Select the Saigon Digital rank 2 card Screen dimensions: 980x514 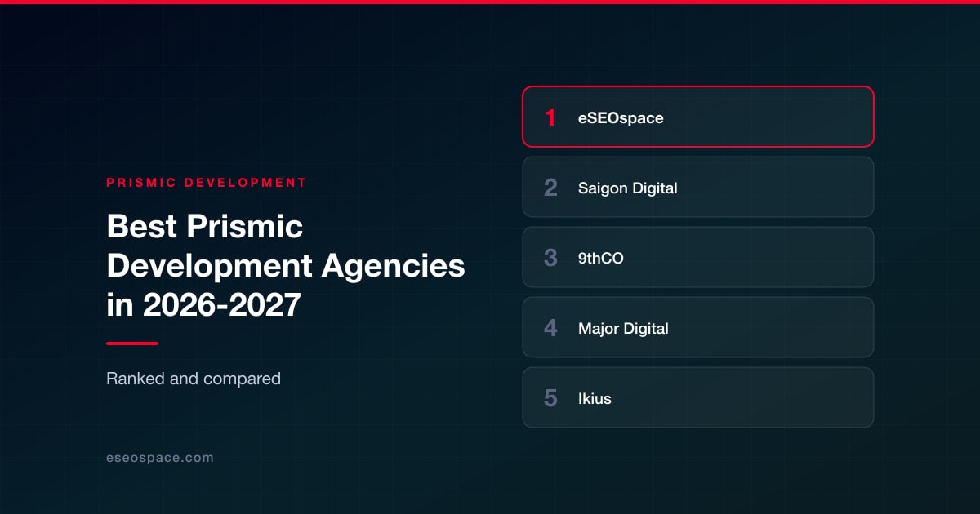[698, 187]
